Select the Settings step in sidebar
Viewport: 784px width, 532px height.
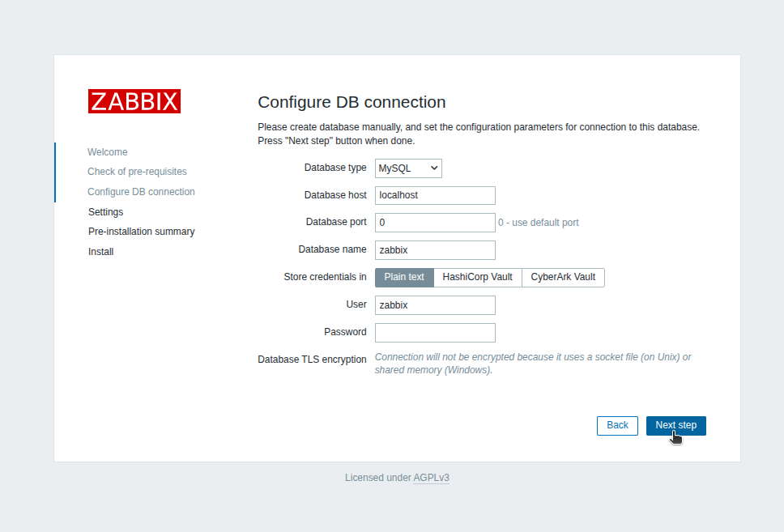tap(105, 212)
